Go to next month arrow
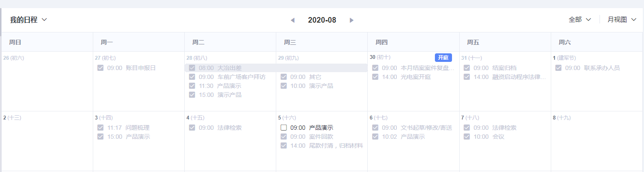Screen dimensions: 644x172 click(352, 20)
